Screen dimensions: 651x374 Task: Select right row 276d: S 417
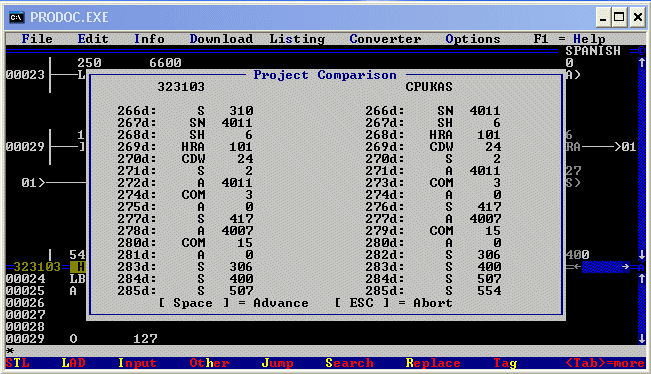click(x=433, y=207)
